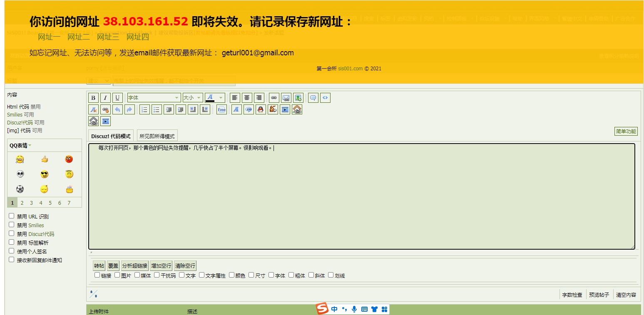Click the angry red face smiley
The width and height of the screenshot is (644, 315).
pyautogui.click(x=69, y=159)
